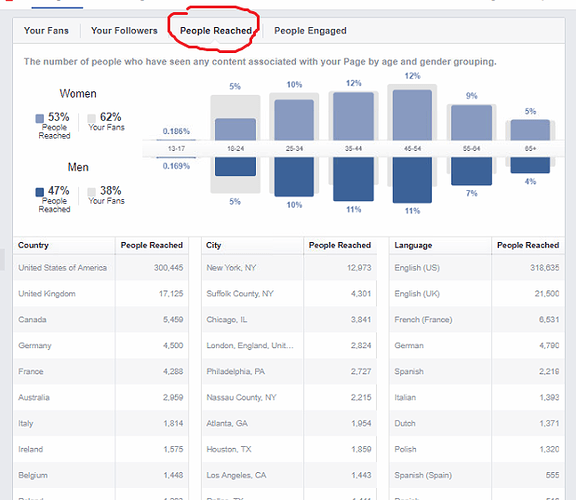This screenshot has width=576, height=500.
Task: Select the women 45-54 age bar
Action: click(x=412, y=115)
